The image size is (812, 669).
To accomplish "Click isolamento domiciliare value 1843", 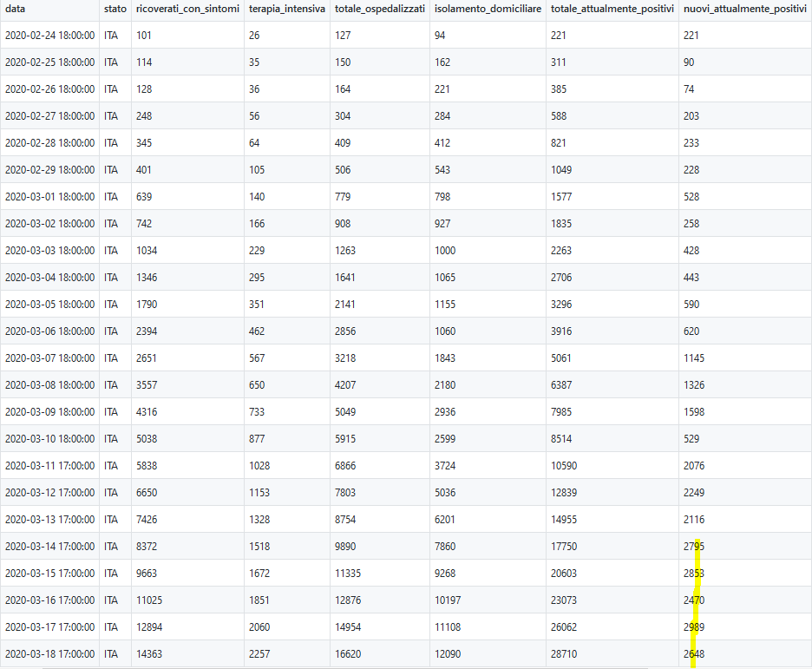I will 445,358.
